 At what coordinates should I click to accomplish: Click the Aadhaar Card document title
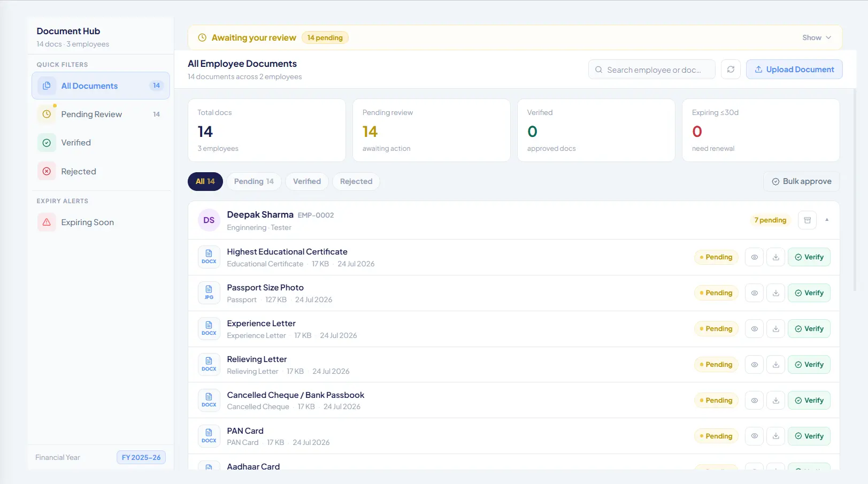click(254, 466)
